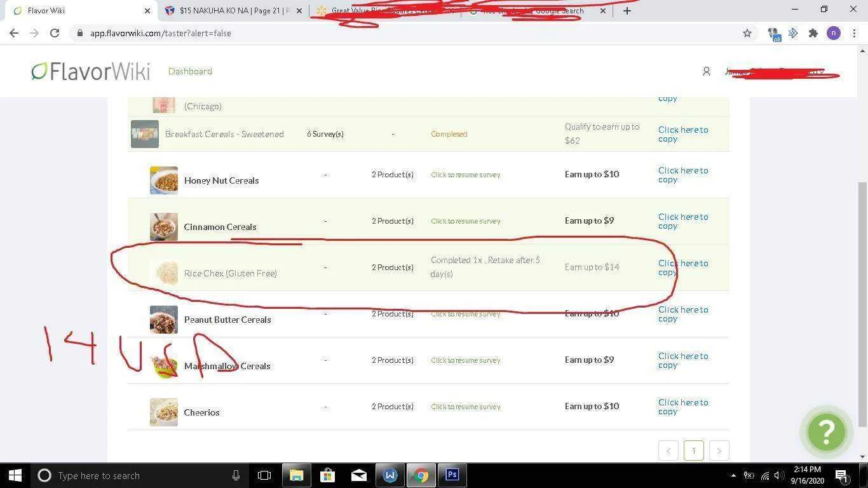Resume the Cinnamon Cereals survey
The width and height of the screenshot is (868, 488).
point(466,221)
